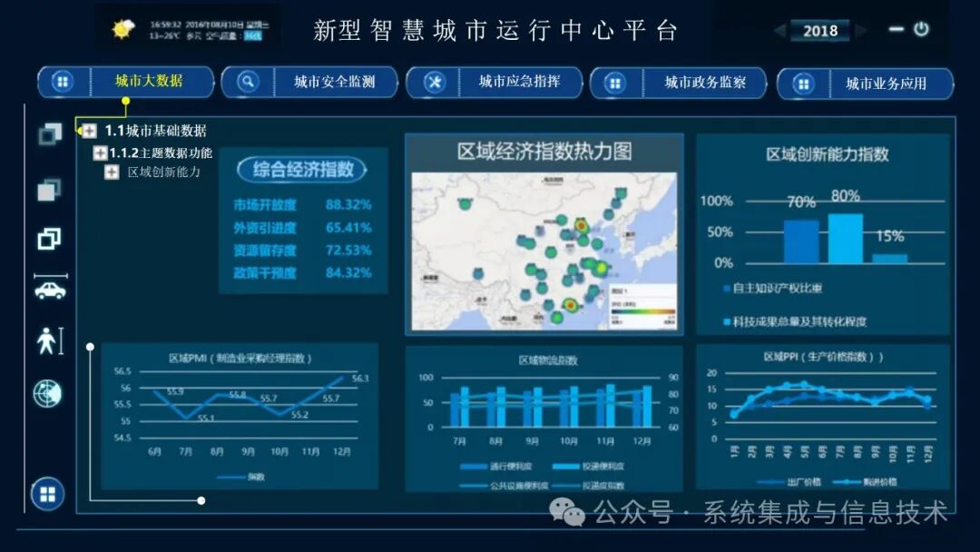The height and width of the screenshot is (552, 980).
Task: Click the magnifier icon beside 城市安全监测
Action: tap(248, 82)
